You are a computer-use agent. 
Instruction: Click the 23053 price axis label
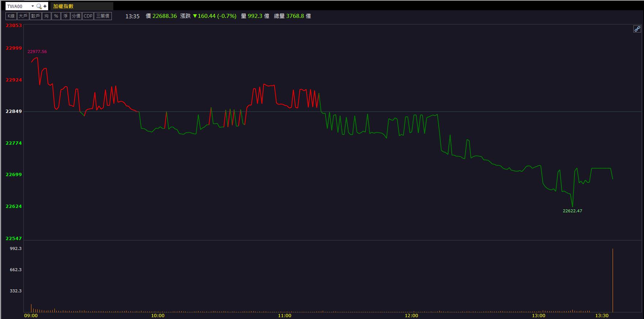tap(14, 26)
